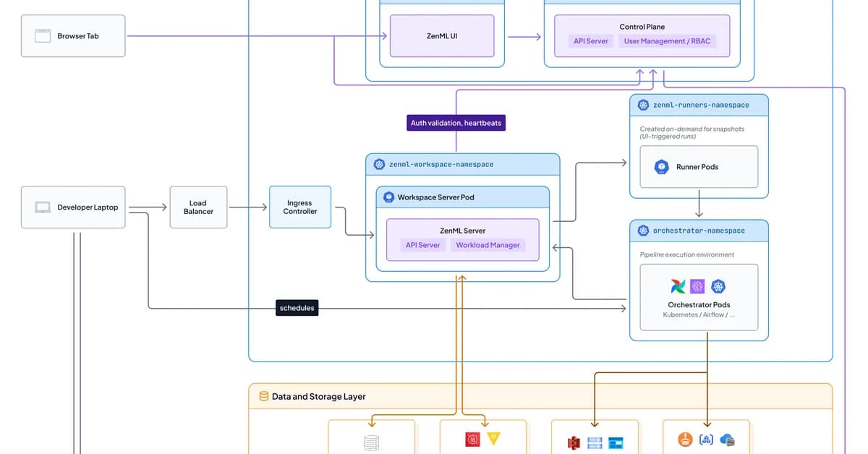
Task: Click the pod icon next to Workspace Server Pod
Action: 388,197
